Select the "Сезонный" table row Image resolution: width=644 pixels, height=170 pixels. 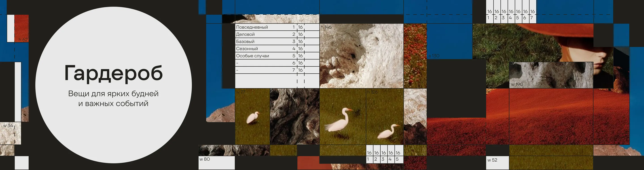coord(277,49)
